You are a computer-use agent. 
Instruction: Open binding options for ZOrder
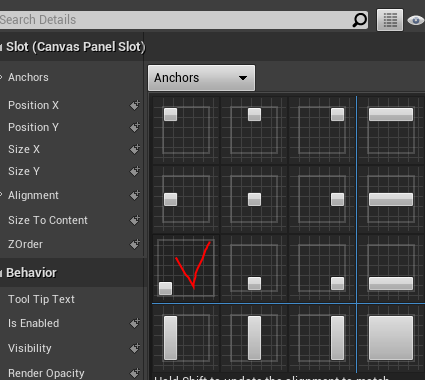135,244
